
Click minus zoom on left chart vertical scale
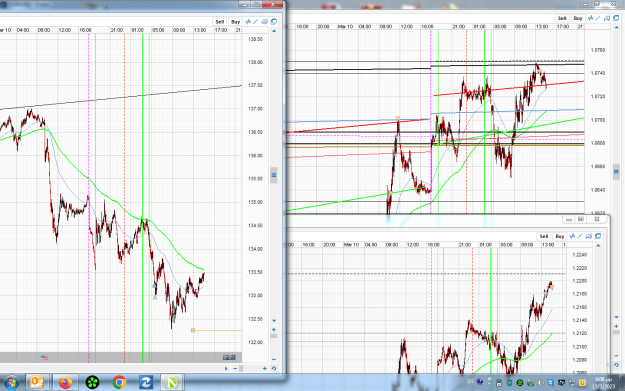point(274,359)
